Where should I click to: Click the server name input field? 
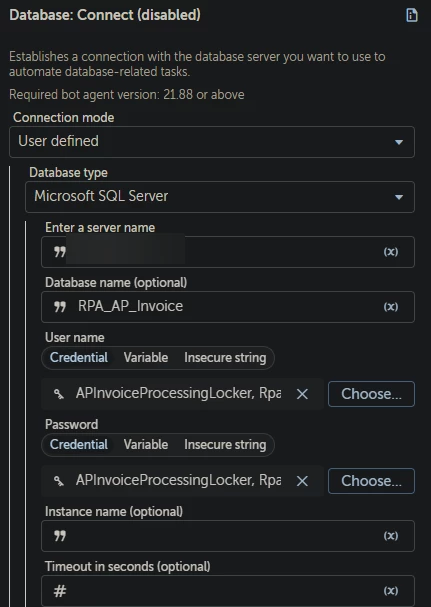pyautogui.click(x=228, y=252)
